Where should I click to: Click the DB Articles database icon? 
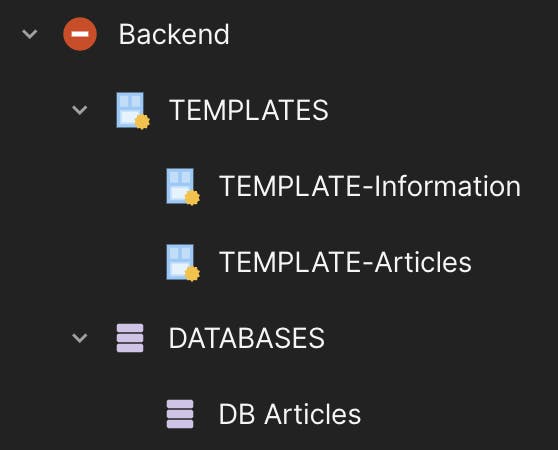180,414
